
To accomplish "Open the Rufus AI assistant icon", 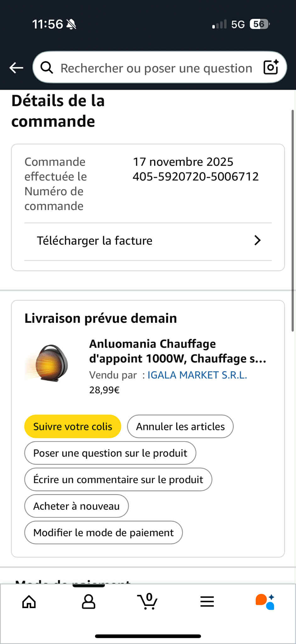I will [x=265, y=601].
